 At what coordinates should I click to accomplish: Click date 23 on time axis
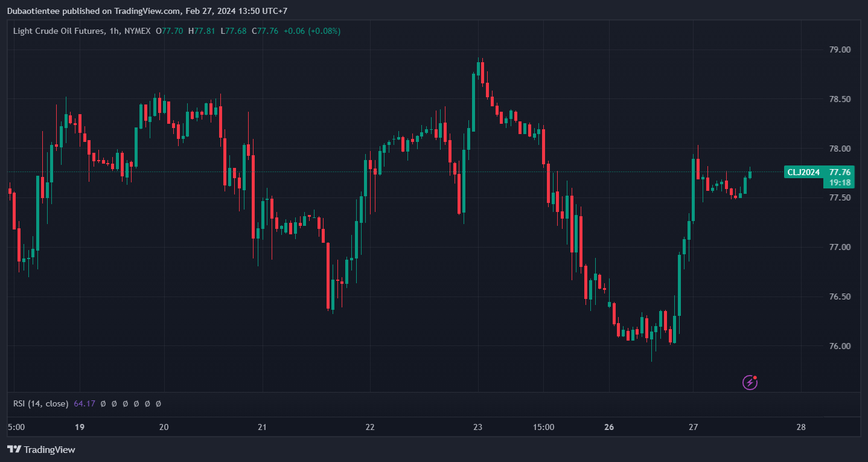pyautogui.click(x=478, y=428)
